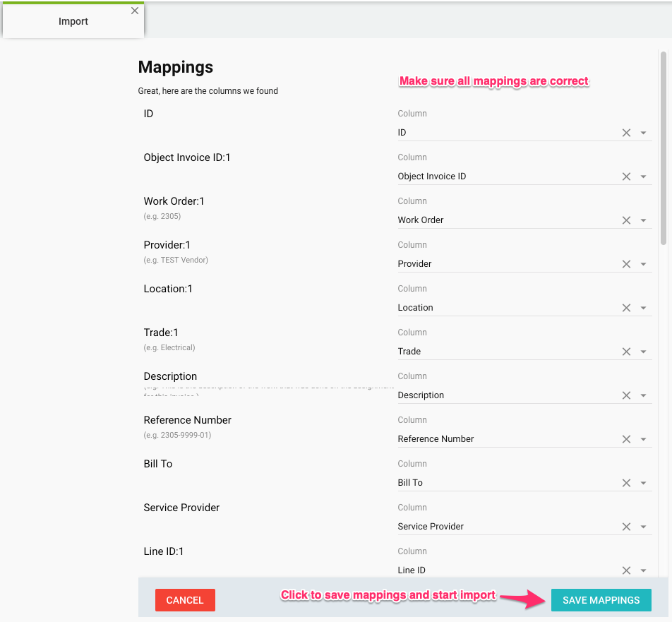Clear the Bill To column mapping
The height and width of the screenshot is (622, 672).
pos(626,483)
